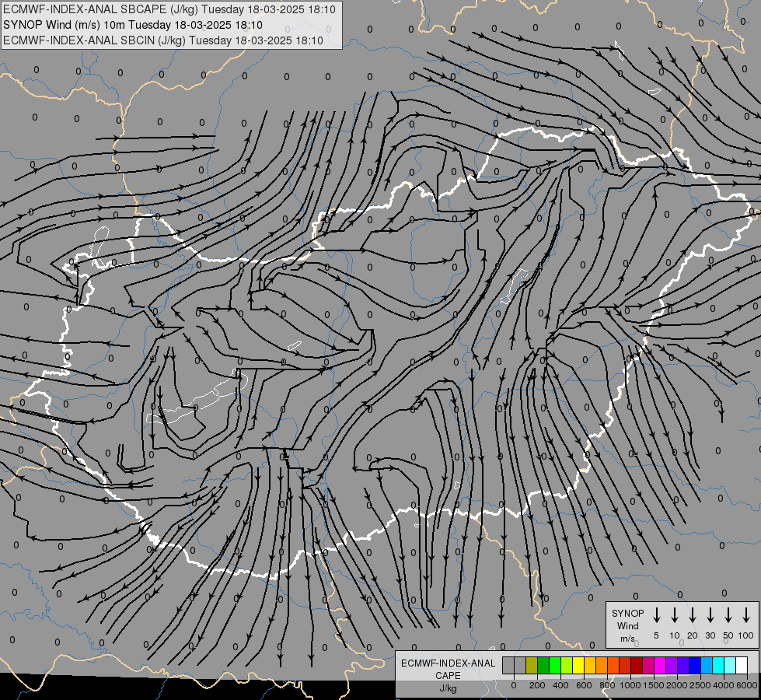Select the sky blue swatch right of 2500 tick
This screenshot has height=700, width=761.
707,665
